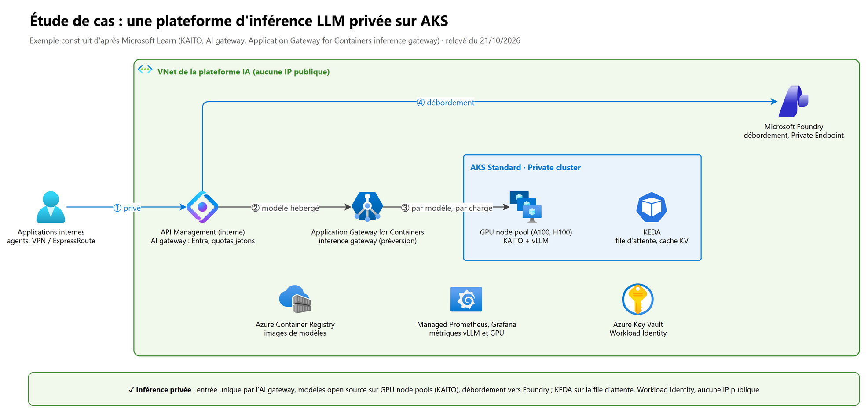
Task: Click 'métriques vLLM et GPU' caption
Action: click(x=467, y=333)
